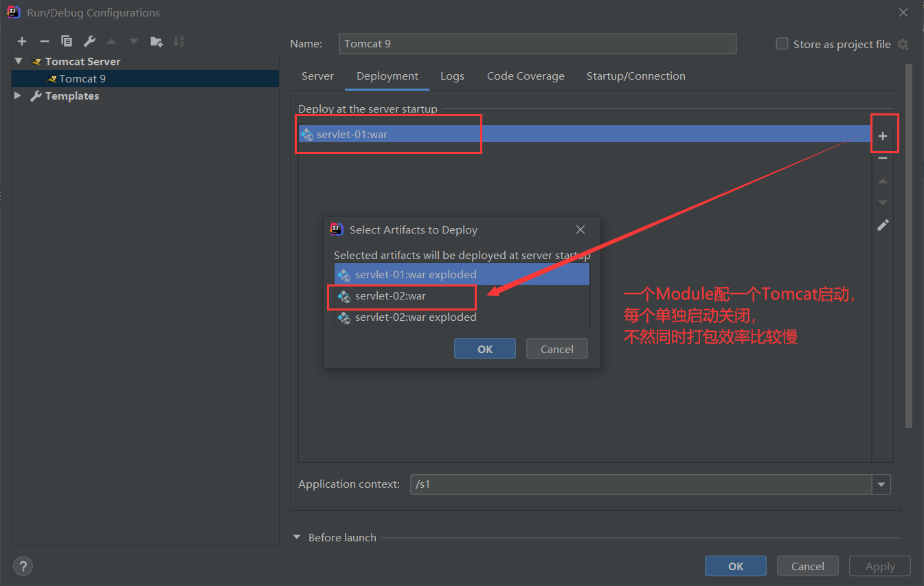Expand the Templates tree node
The height and width of the screenshot is (586, 924).
pos(18,95)
